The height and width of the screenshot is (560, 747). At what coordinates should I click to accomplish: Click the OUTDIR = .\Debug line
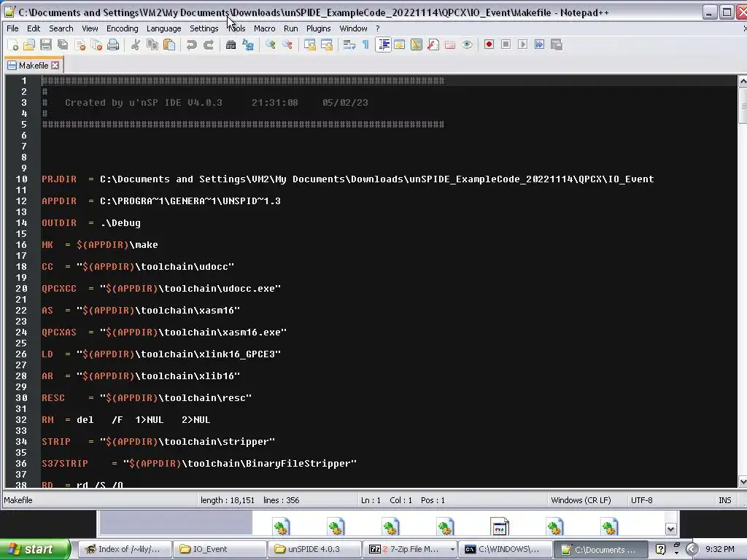pos(91,223)
